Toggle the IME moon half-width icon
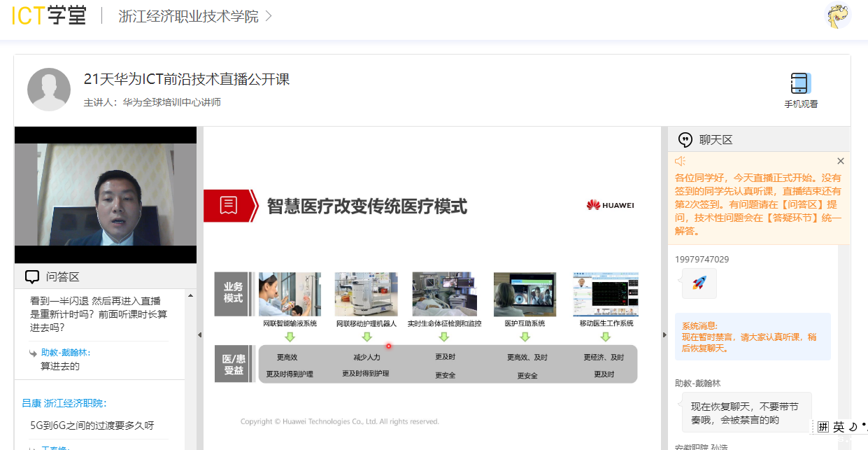This screenshot has width=868, height=450. coord(853,427)
